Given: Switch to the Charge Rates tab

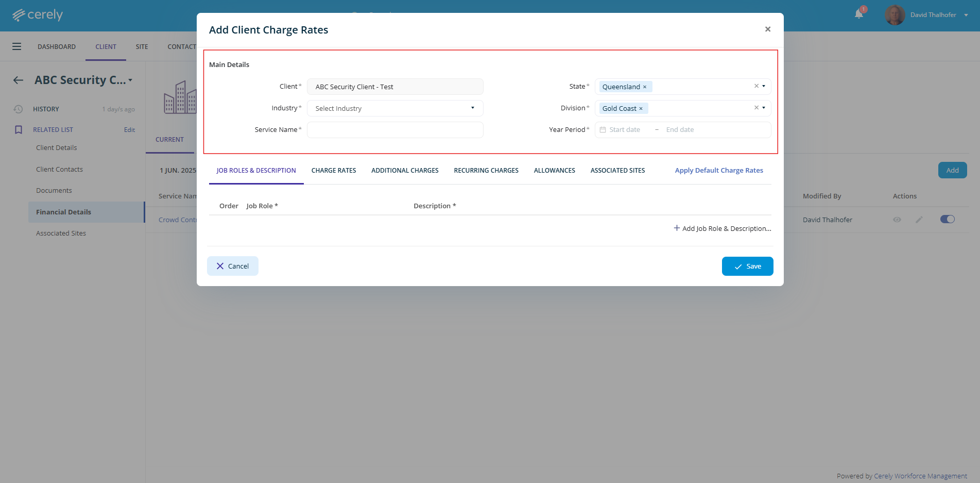Looking at the screenshot, I should point(334,171).
